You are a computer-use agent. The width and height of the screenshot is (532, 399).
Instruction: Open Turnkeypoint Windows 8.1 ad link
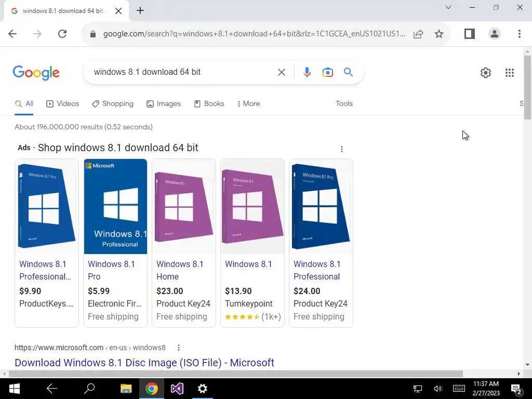pyautogui.click(x=248, y=264)
